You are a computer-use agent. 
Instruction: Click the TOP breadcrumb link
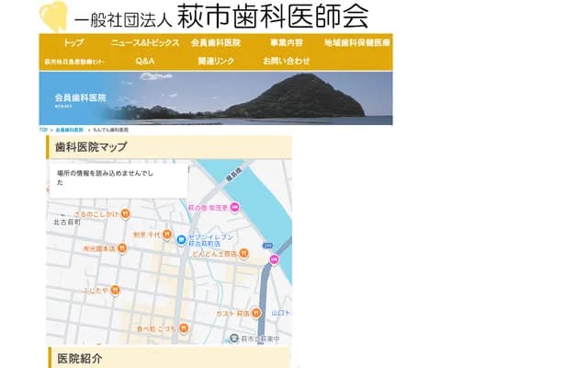(42, 130)
